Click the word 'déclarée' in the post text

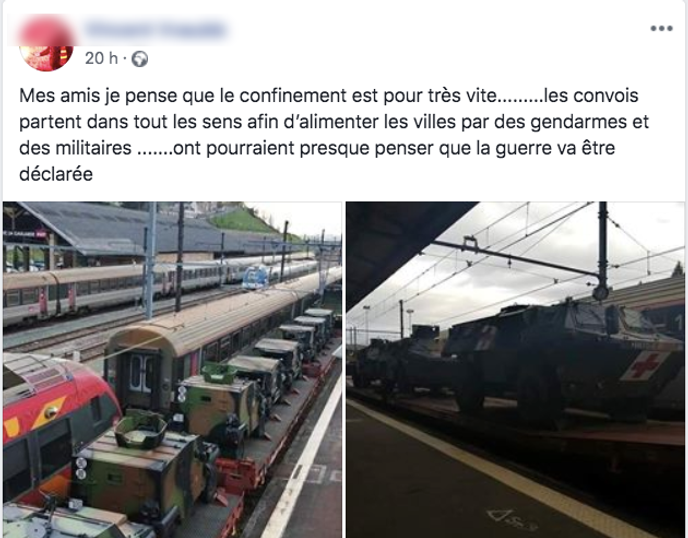56,175
